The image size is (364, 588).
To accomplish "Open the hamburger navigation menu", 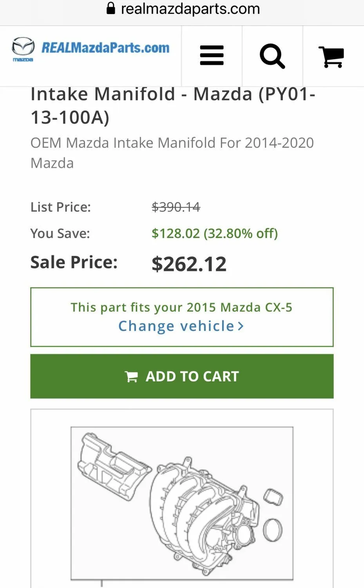I will tap(212, 56).
